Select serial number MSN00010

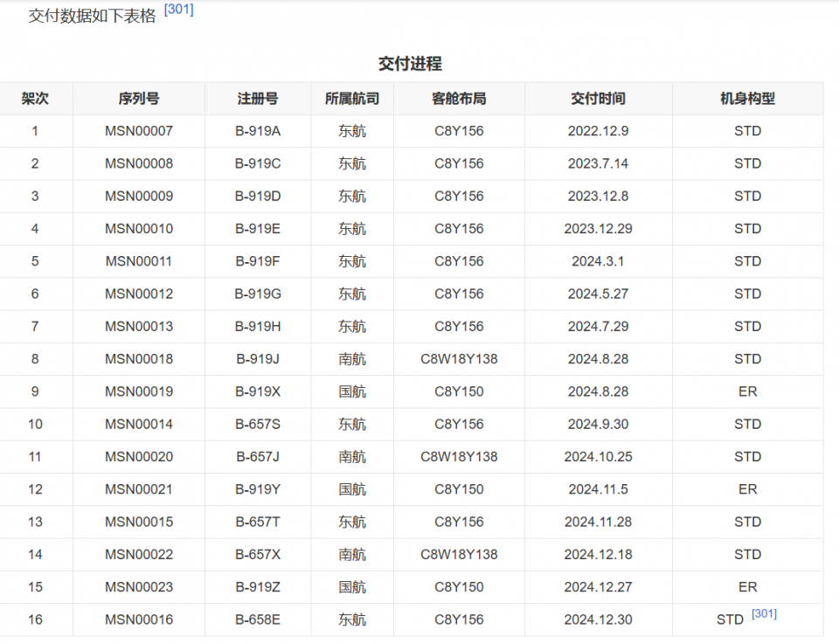[139, 229]
